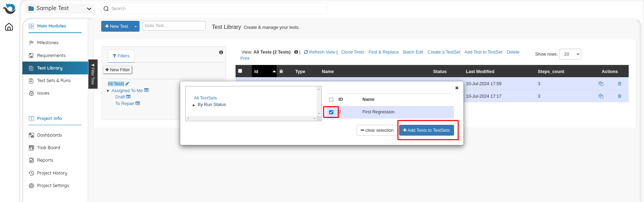Click the horizontal scrollbar in TestSets tree
Viewport: 644px width, 202px height.
click(x=251, y=119)
